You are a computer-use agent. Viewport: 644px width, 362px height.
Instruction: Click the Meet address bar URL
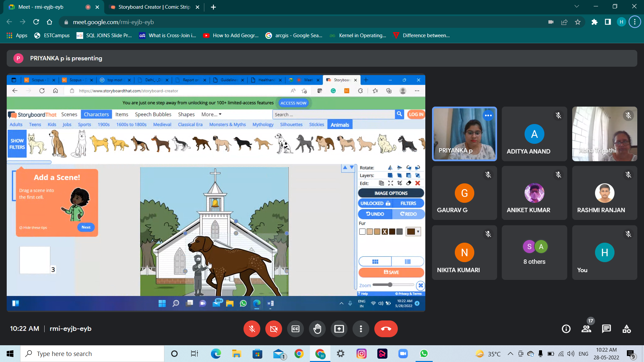tap(113, 22)
